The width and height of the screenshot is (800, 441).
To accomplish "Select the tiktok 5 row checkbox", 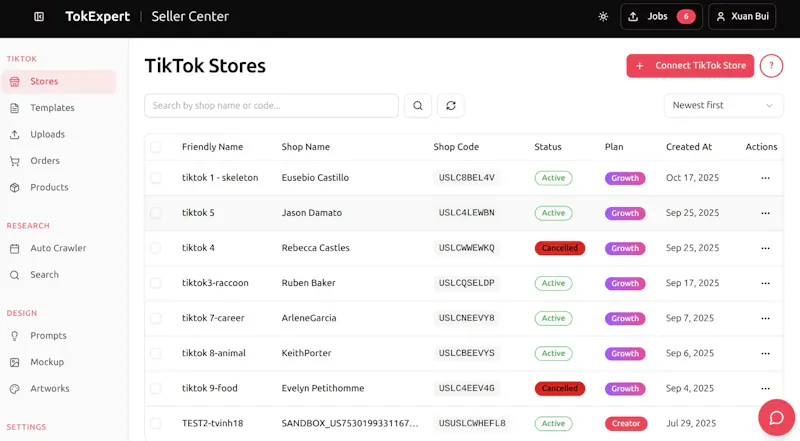I will [156, 213].
